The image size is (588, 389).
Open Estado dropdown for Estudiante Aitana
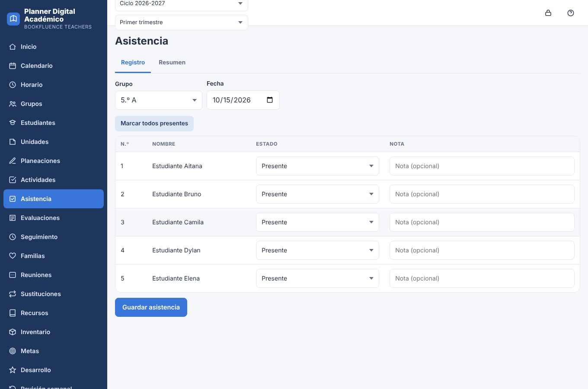(x=317, y=166)
